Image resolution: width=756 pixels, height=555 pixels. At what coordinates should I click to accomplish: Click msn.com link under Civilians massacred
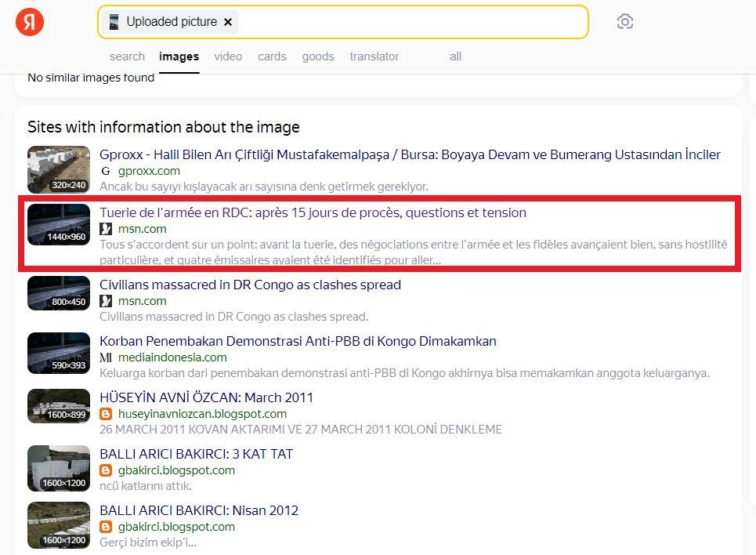click(x=143, y=301)
